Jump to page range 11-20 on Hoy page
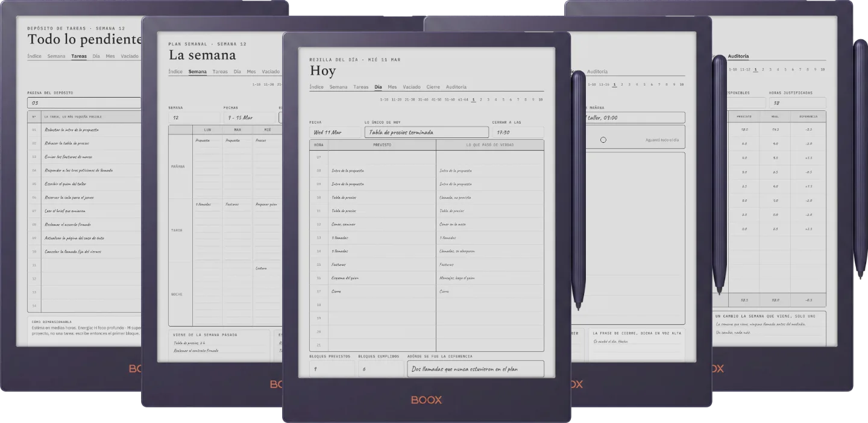This screenshot has height=423, width=868. point(396,99)
